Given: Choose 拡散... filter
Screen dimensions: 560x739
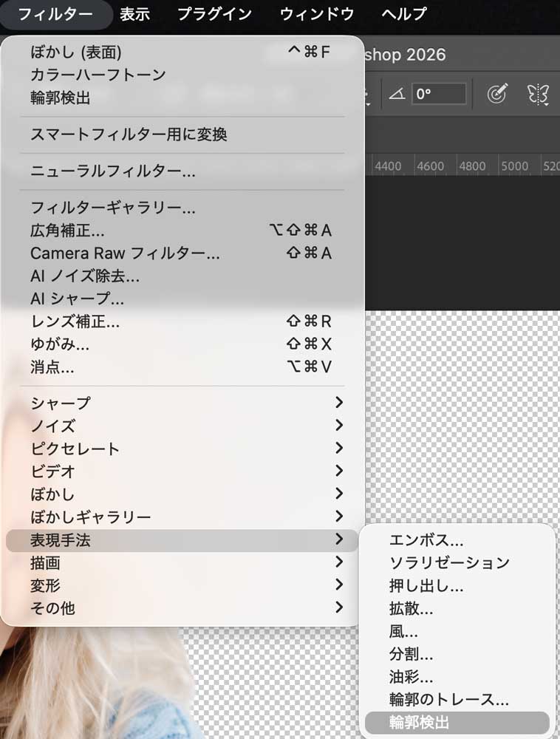Looking at the screenshot, I should coord(457,608).
